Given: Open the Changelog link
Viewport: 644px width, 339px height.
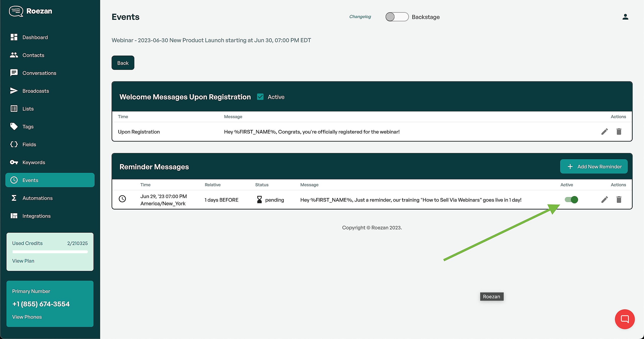Looking at the screenshot, I should [360, 17].
